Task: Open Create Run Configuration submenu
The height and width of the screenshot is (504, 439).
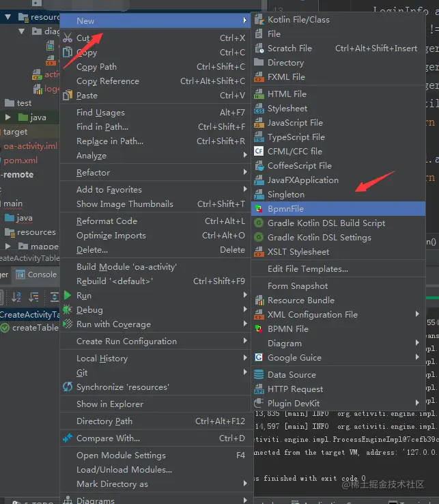Action: [x=155, y=341]
